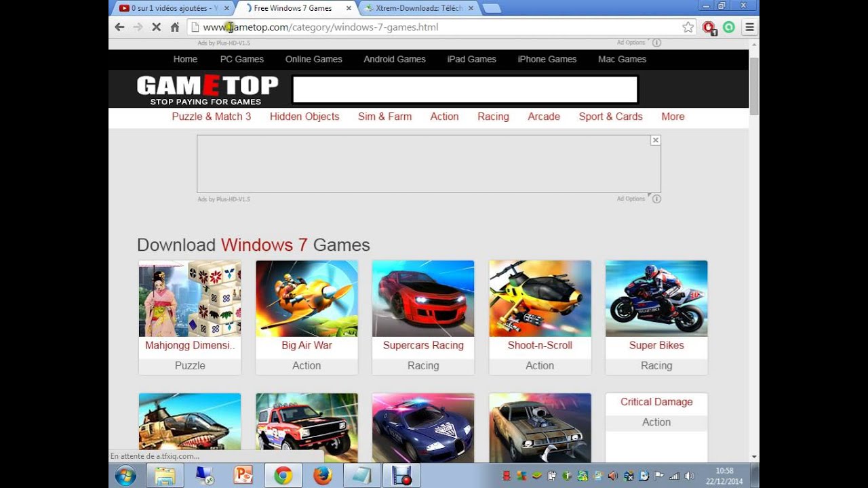Viewport: 868px width, 488px height.
Task: Open the Hidden Objects category
Action: tap(304, 117)
